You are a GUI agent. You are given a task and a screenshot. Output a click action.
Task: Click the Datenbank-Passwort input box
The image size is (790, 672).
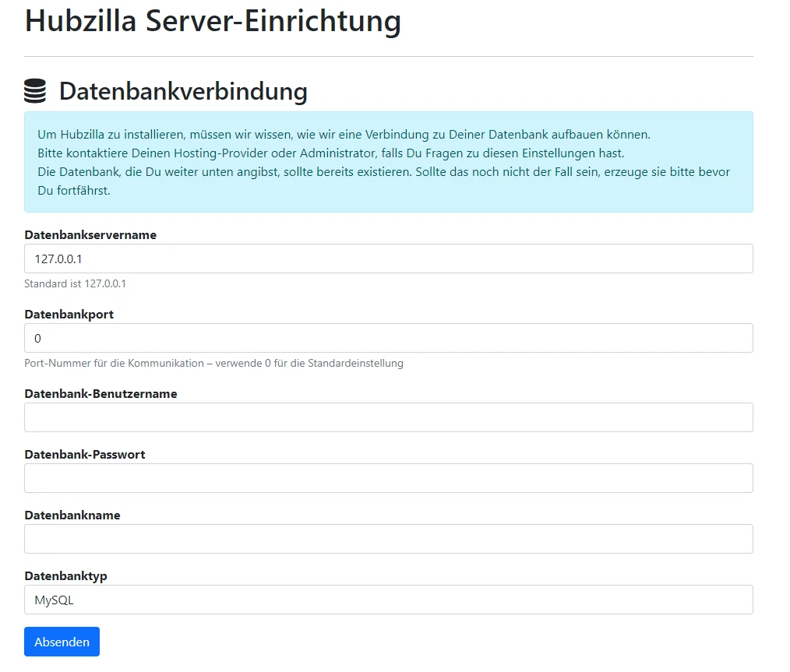pos(390,477)
